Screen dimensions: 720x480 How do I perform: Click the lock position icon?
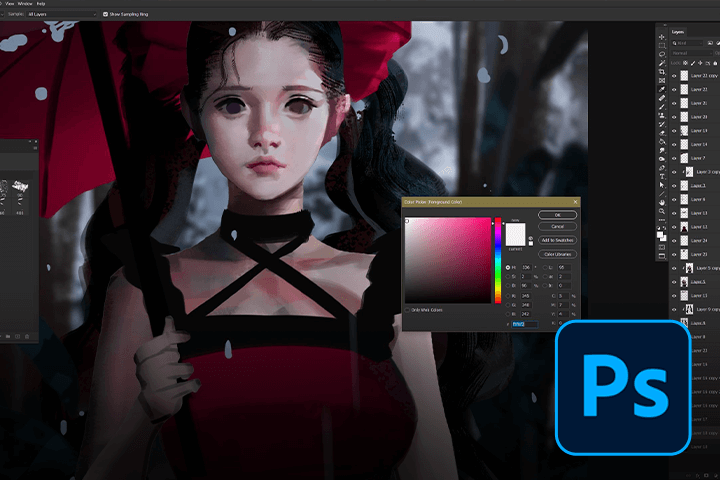(700, 63)
